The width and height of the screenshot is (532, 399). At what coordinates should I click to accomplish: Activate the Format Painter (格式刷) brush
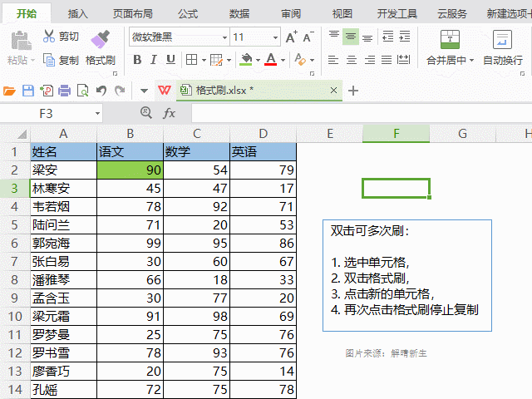pyautogui.click(x=100, y=39)
